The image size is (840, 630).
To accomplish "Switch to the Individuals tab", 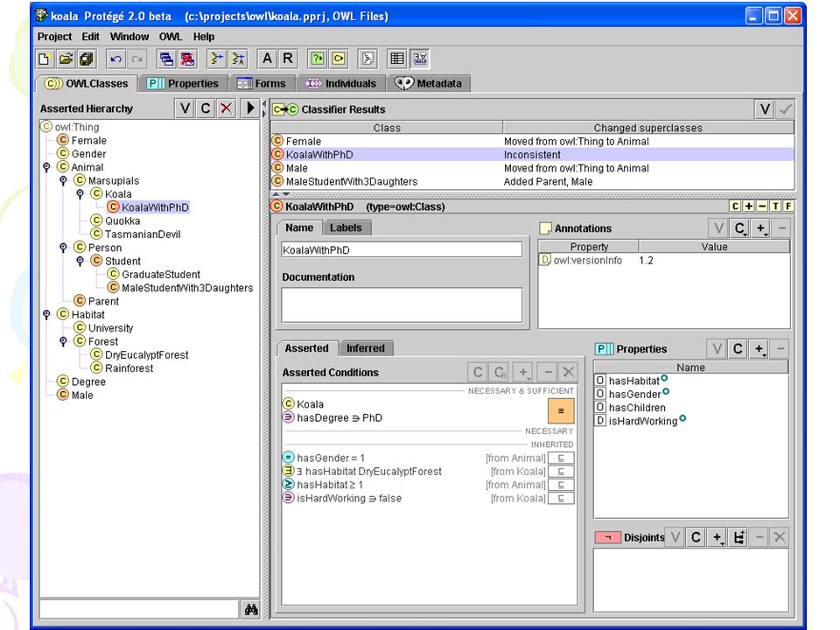I will (x=340, y=84).
